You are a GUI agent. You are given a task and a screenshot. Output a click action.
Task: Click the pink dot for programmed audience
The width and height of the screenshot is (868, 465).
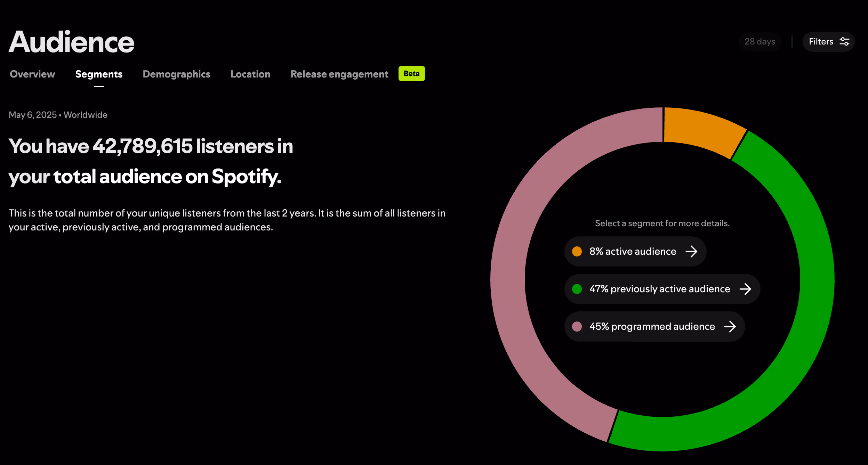tap(577, 327)
